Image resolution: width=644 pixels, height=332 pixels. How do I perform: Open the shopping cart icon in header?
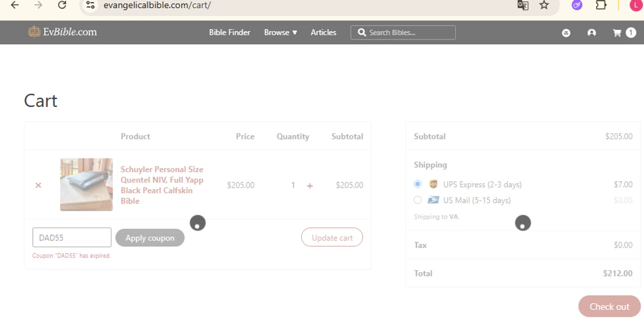[x=617, y=33]
